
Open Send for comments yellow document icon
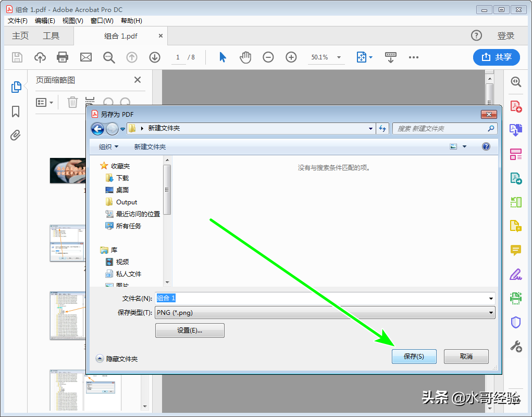coord(516,226)
